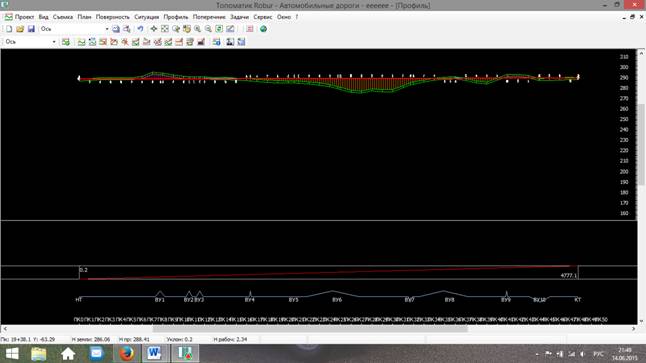Expand the lower Ось dropdown
646x363 pixels.
(54, 42)
